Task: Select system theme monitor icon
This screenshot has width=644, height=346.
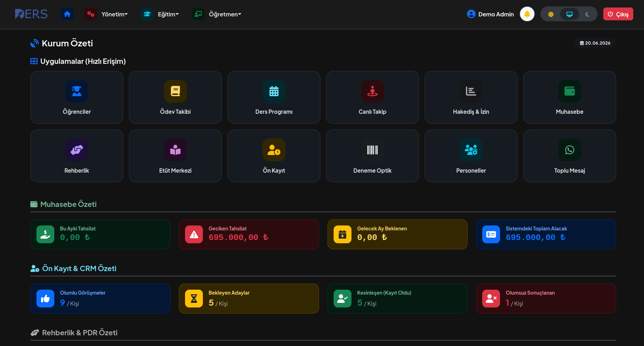Action: [x=569, y=14]
